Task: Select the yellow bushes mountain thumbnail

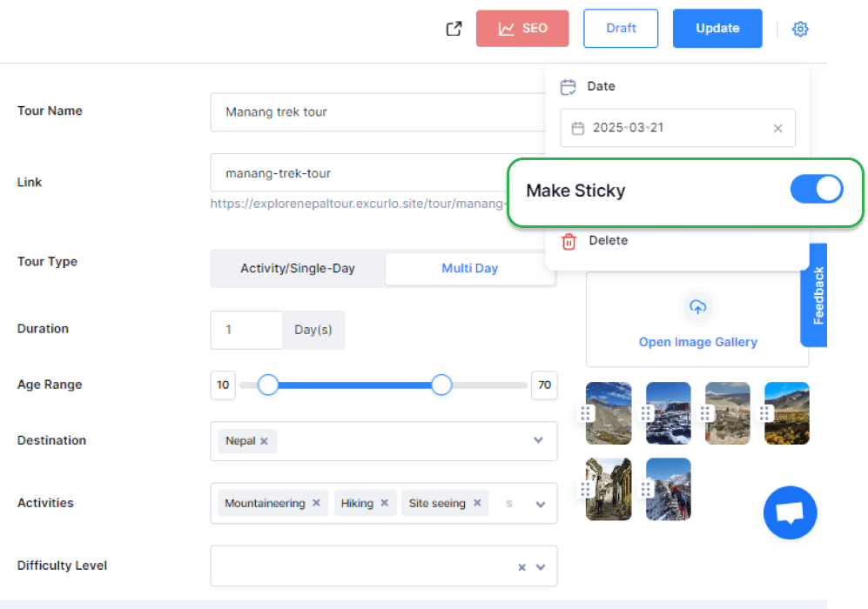Action: tap(787, 413)
